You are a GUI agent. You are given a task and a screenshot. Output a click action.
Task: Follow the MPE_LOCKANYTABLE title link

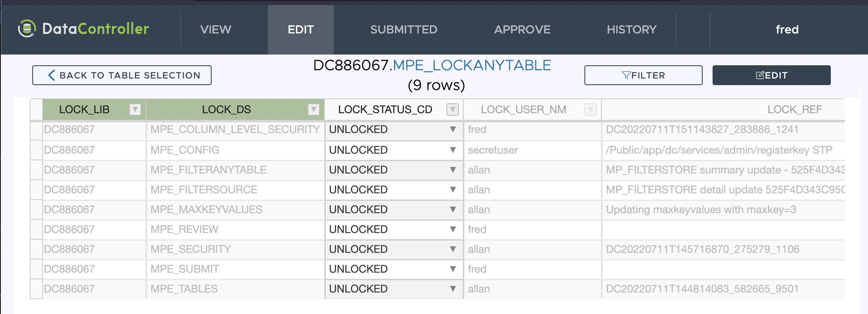coord(472,65)
